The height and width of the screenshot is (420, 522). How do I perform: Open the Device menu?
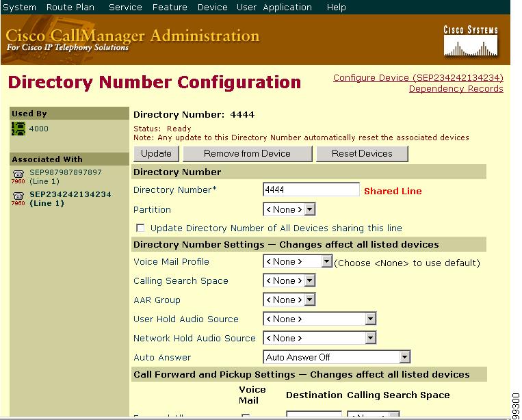click(x=212, y=7)
